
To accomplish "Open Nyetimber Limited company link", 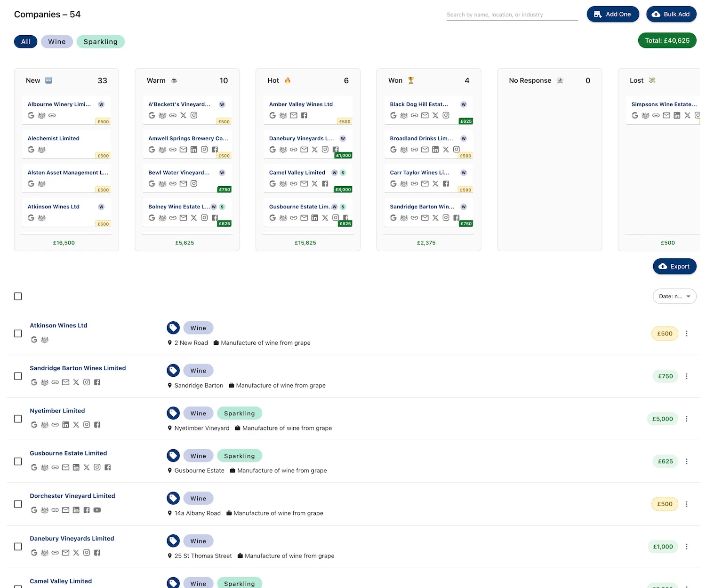I will pyautogui.click(x=57, y=411).
